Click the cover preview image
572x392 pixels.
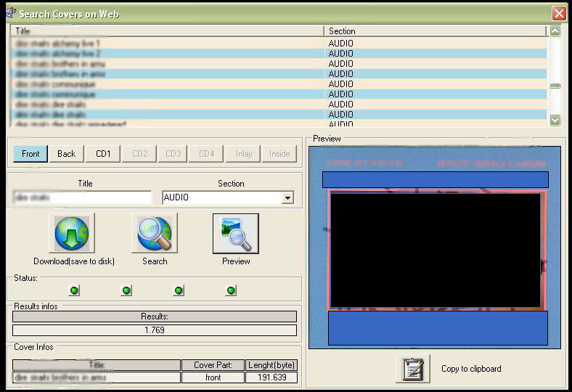pyautogui.click(x=434, y=248)
